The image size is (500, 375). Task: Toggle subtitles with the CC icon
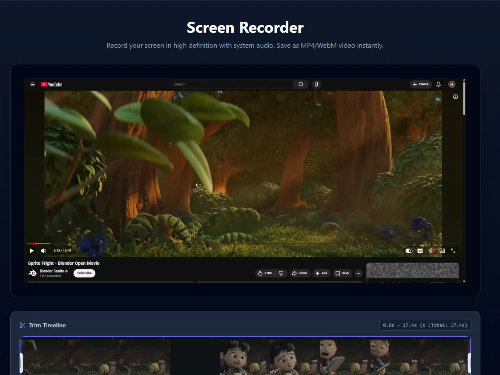pyautogui.click(x=420, y=251)
